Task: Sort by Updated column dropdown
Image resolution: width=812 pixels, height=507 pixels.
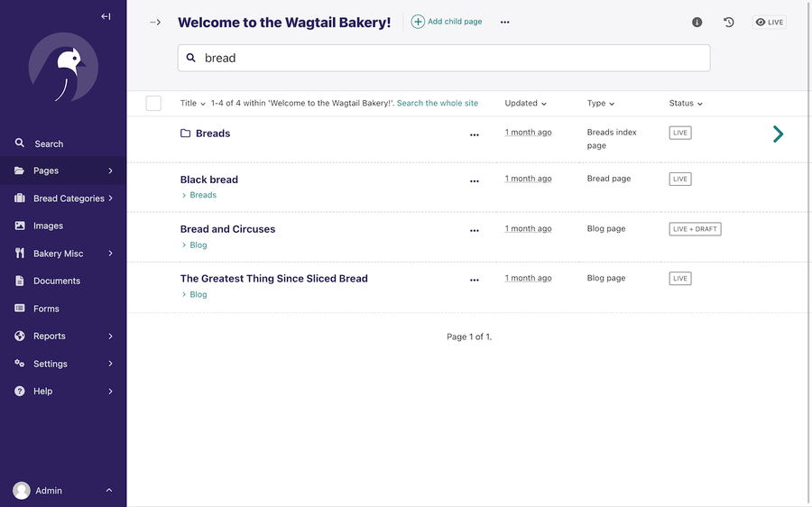Action: click(526, 104)
